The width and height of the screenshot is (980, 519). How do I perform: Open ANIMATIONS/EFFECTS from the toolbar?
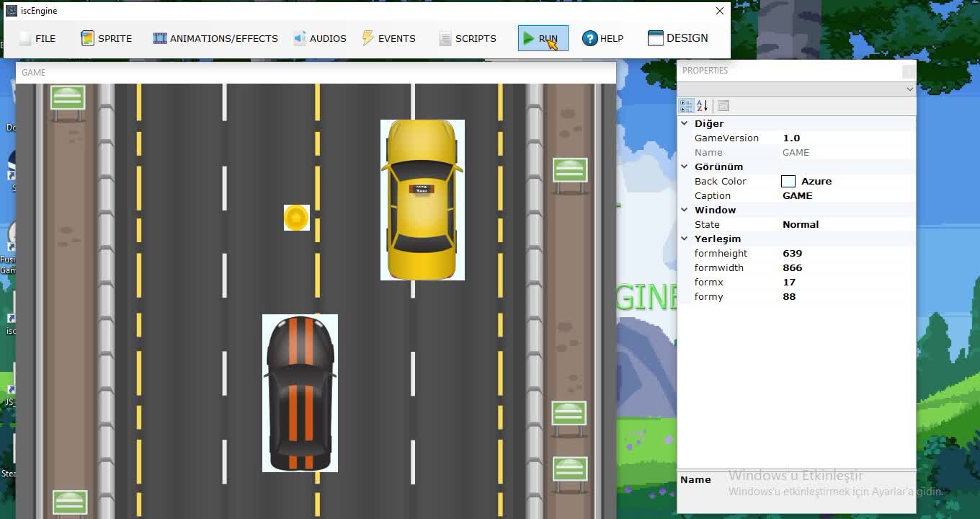215,39
